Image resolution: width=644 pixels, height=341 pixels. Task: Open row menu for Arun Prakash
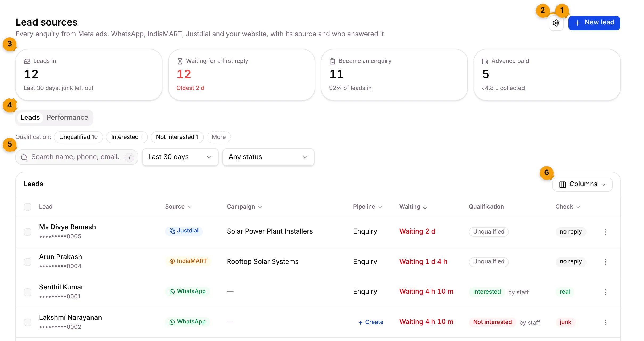pos(606,262)
